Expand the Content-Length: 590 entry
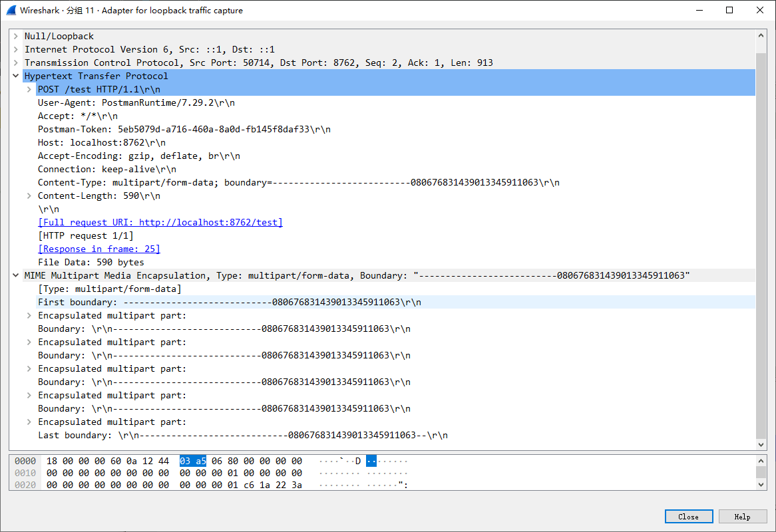776x532 pixels. [x=29, y=196]
